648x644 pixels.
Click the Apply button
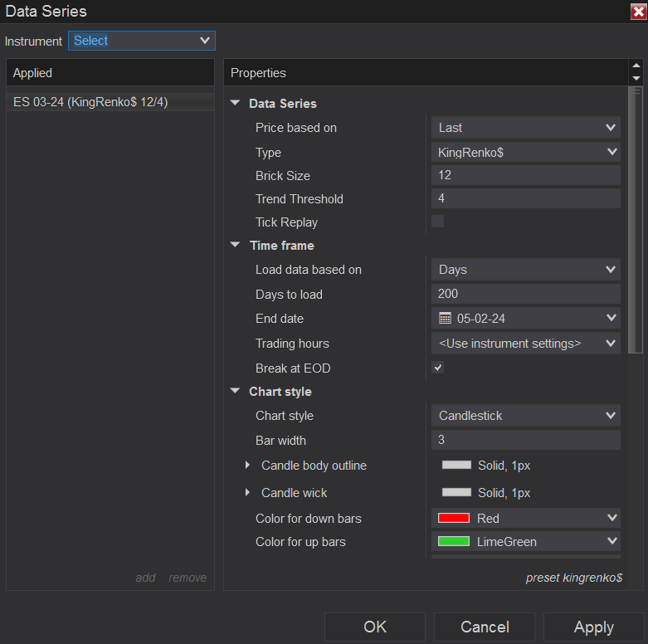click(594, 627)
